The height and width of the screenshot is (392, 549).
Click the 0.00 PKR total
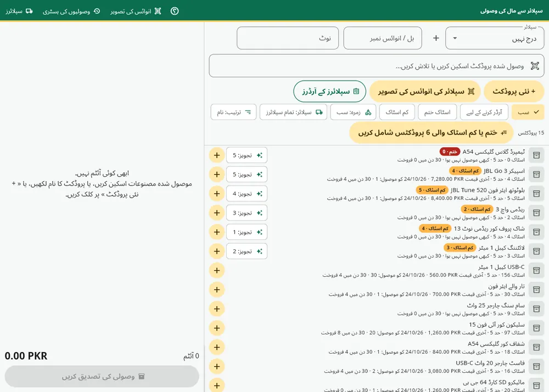coord(26,356)
